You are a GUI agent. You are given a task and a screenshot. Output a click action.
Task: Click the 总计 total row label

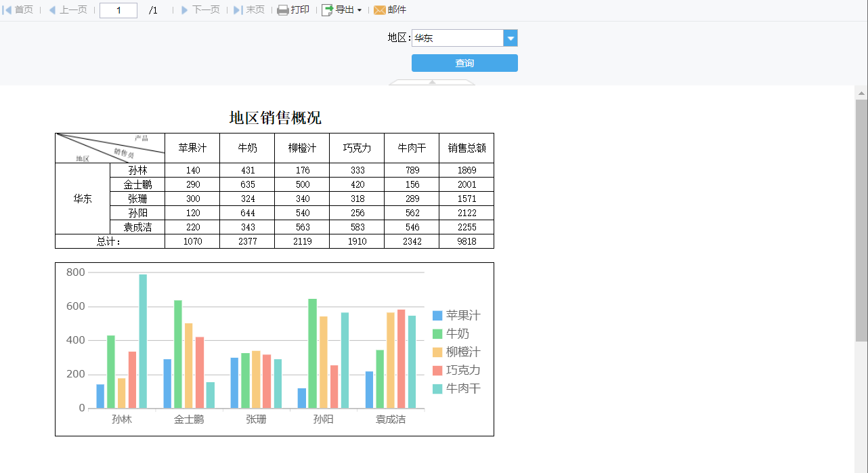(x=110, y=241)
